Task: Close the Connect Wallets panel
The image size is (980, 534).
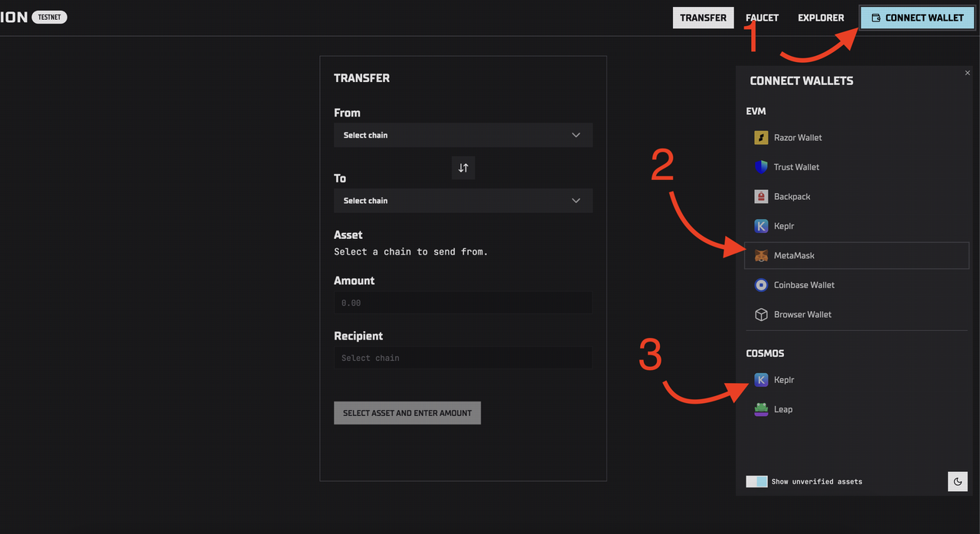Action: click(968, 73)
